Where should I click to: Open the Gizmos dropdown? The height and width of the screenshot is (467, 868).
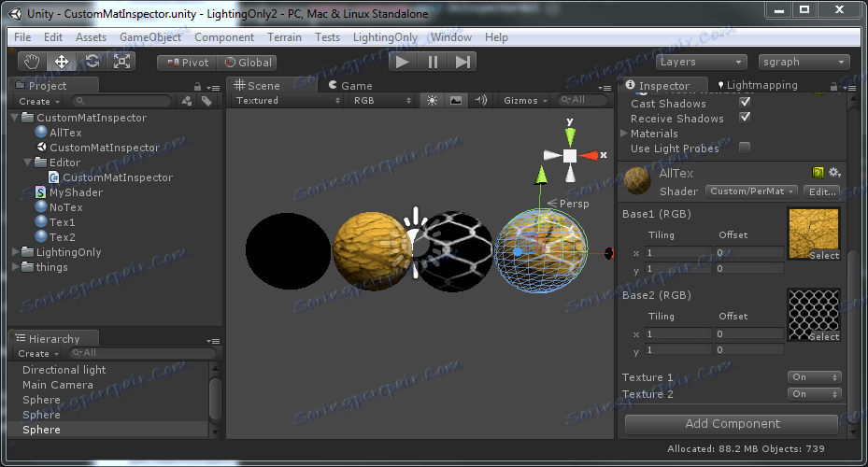click(525, 100)
